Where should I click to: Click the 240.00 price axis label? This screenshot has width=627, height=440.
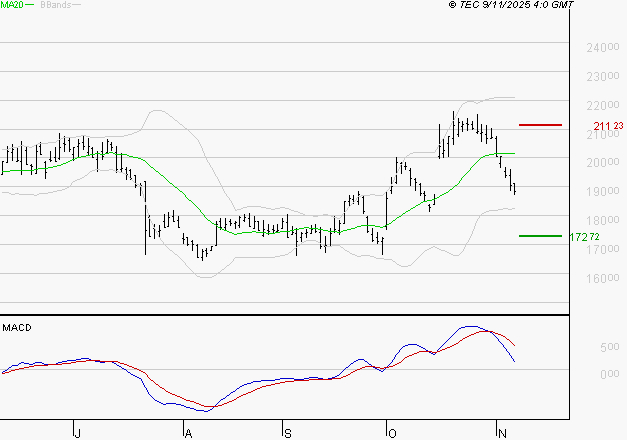603,48
